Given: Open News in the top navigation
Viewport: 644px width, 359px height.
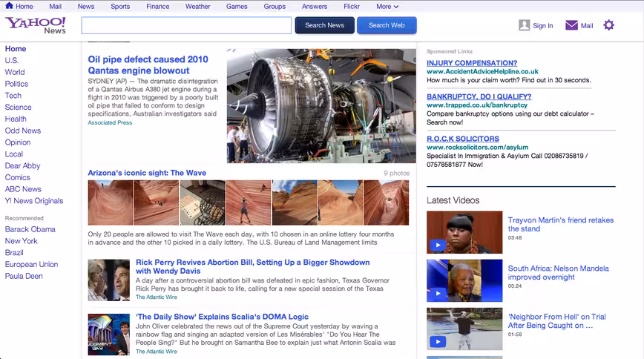Looking at the screenshot, I should click(86, 7).
